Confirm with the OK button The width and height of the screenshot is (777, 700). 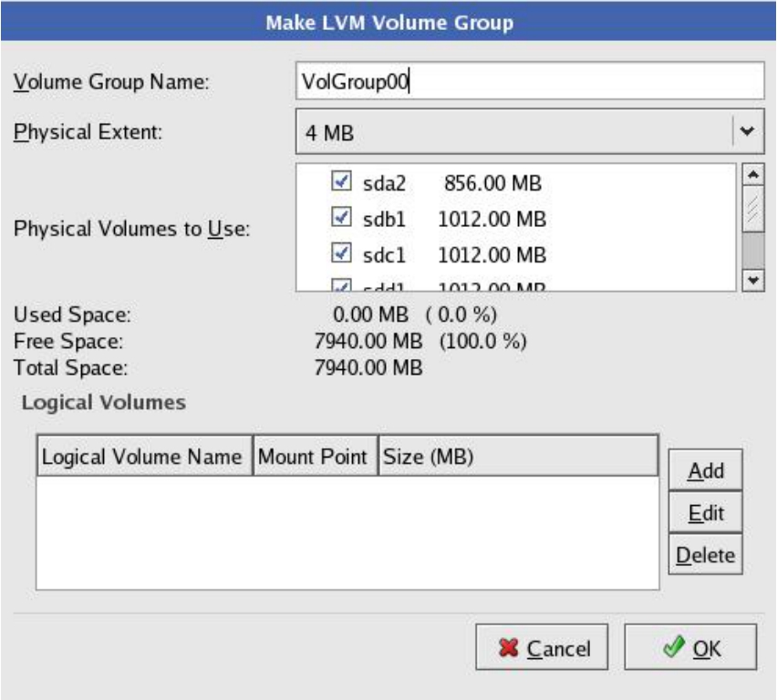[x=690, y=648]
